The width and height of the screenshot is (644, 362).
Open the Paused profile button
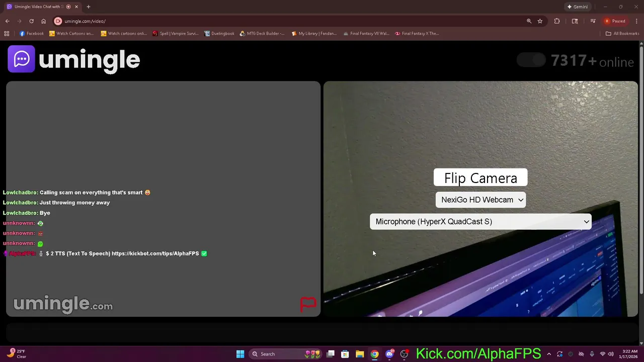click(615, 21)
